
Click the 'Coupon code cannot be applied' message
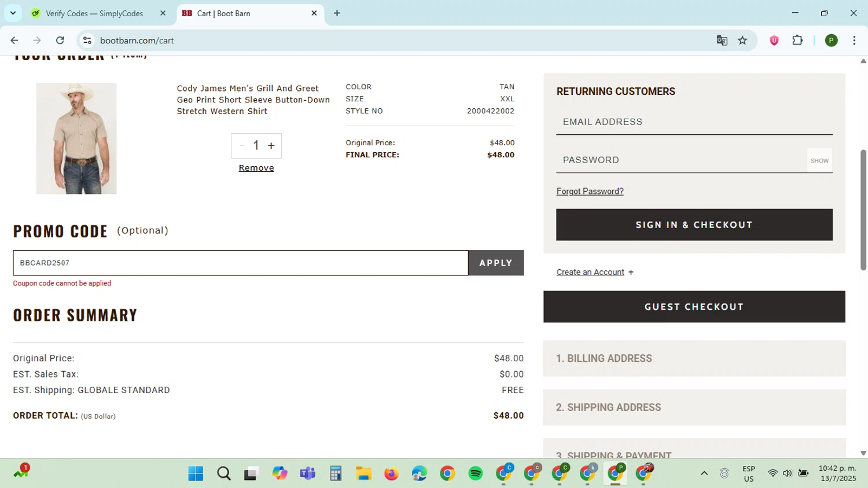62,284
